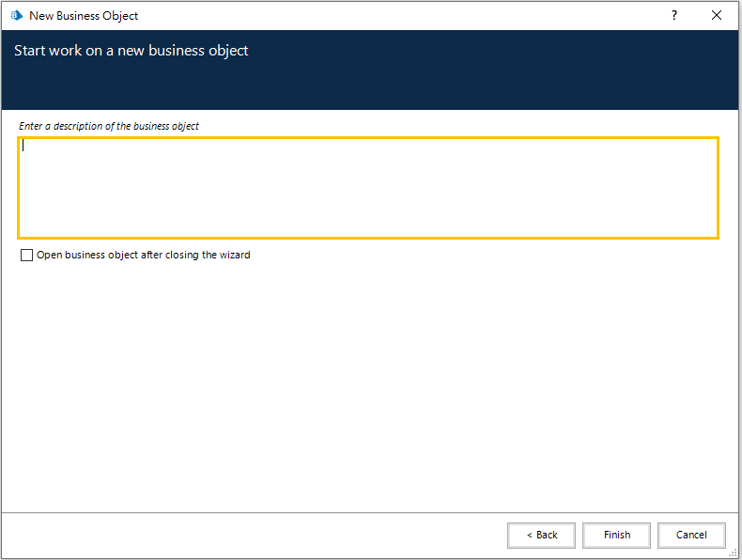Go to the previous step with Back
The image size is (742, 560).
coord(541,536)
